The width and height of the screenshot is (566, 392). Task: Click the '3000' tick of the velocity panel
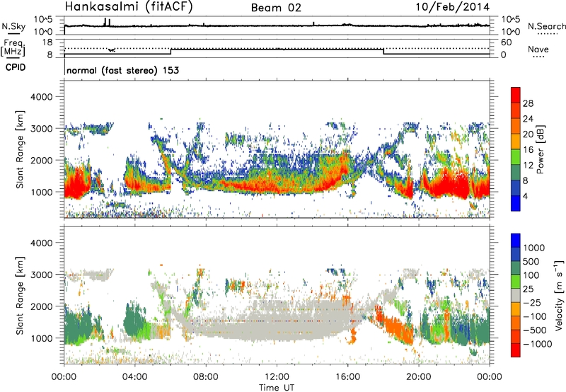pos(41,275)
